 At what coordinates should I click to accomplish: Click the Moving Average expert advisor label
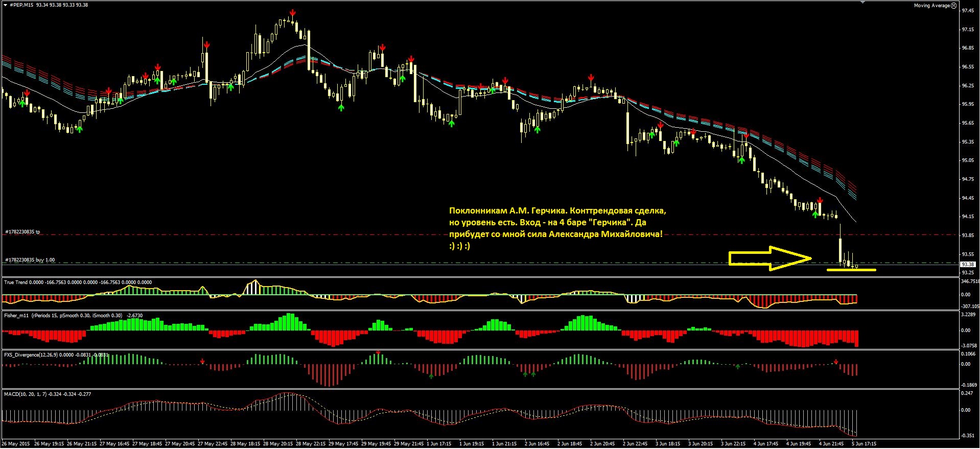(932, 6)
